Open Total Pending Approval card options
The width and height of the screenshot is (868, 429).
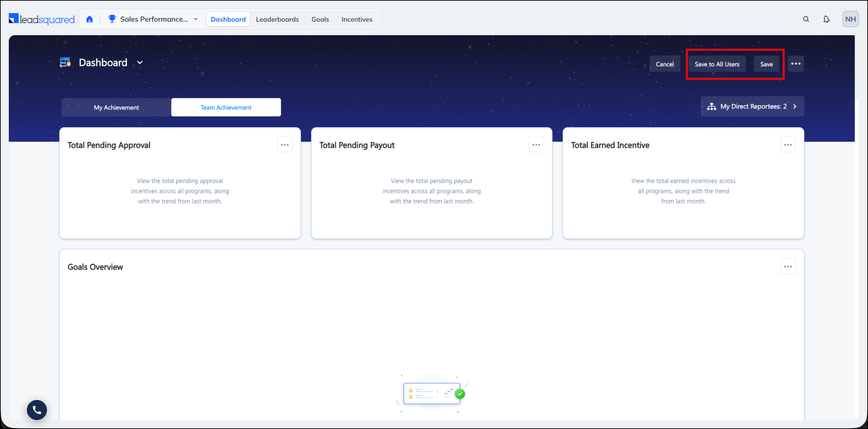pos(284,145)
